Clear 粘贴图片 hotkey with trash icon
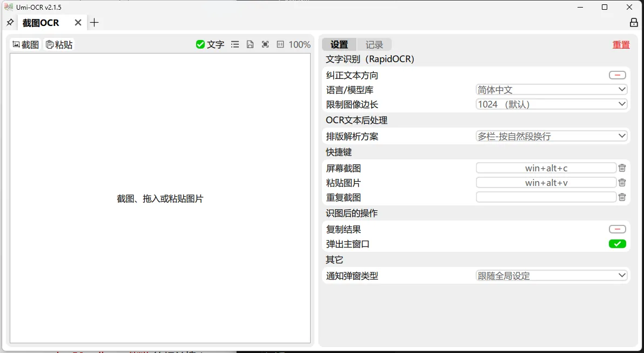Image resolution: width=644 pixels, height=353 pixels. [622, 183]
